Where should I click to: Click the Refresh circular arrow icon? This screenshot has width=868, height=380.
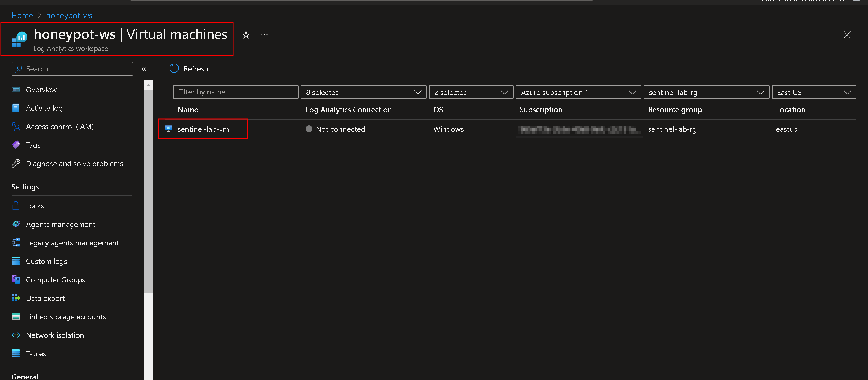174,69
